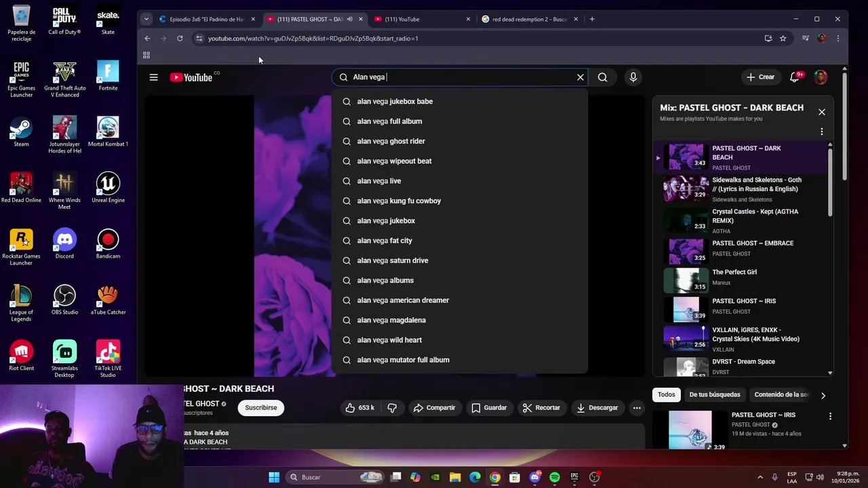This screenshot has height=488, width=868.
Task: Subscribe with the Suscribirse button
Action: point(261,408)
